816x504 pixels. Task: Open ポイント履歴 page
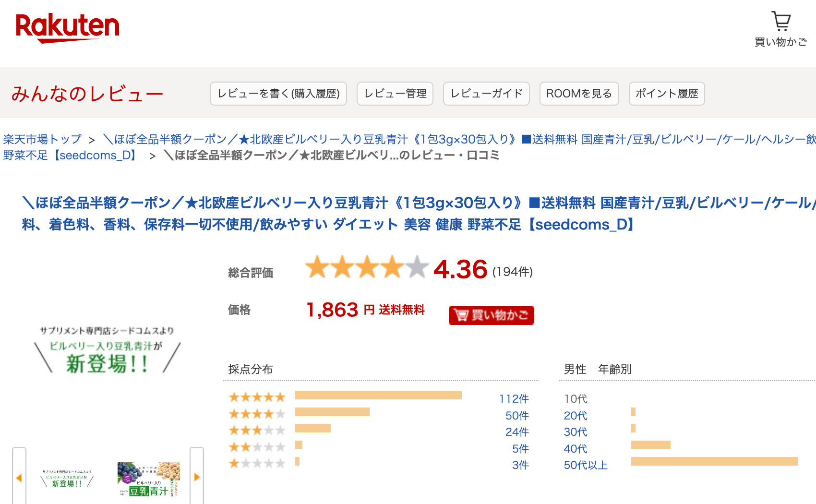667,94
